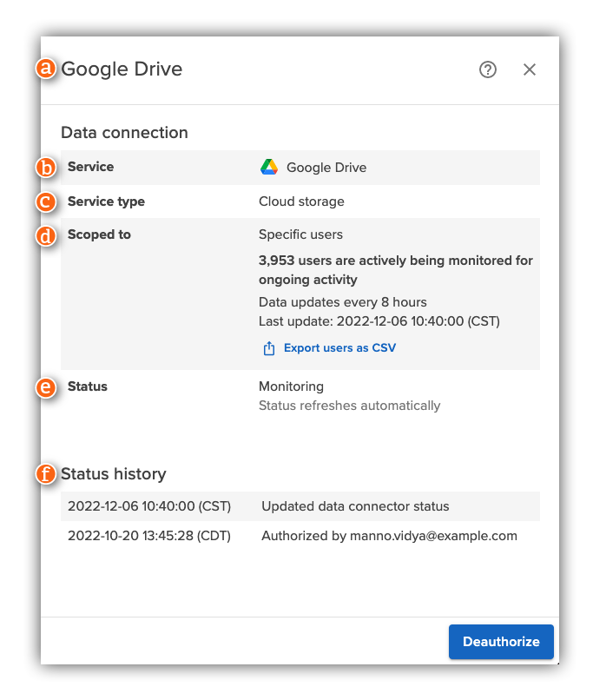Image resolution: width=593 pixels, height=700 pixels.
Task: Click the Scoped to label
Action: [99, 234]
